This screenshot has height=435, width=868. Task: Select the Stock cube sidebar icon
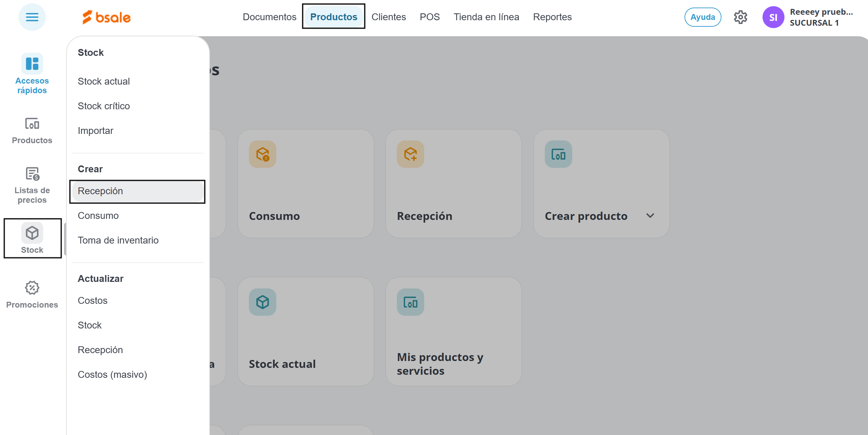(32, 238)
